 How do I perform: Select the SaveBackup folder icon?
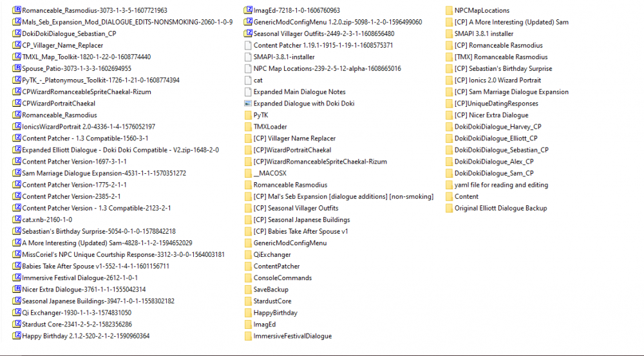(248, 290)
